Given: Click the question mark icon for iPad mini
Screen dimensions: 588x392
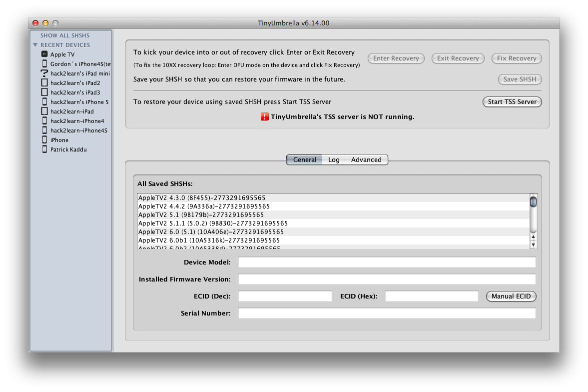Looking at the screenshot, I should [44, 73].
